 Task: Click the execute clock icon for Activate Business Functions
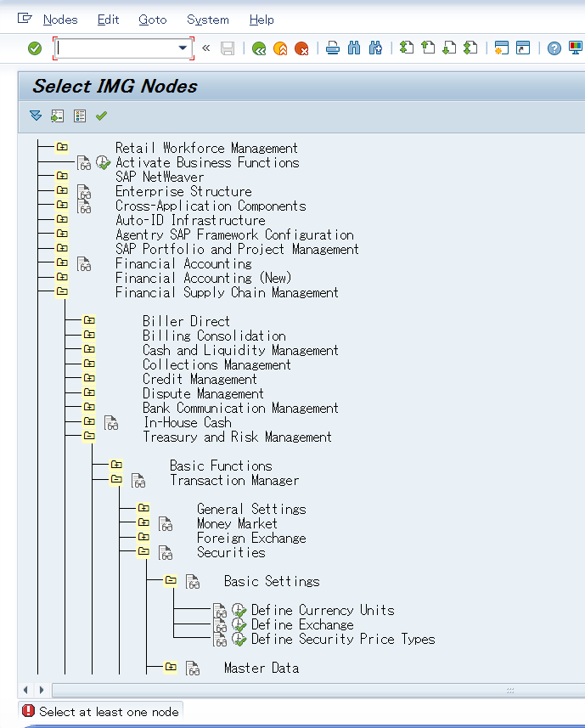(103, 162)
